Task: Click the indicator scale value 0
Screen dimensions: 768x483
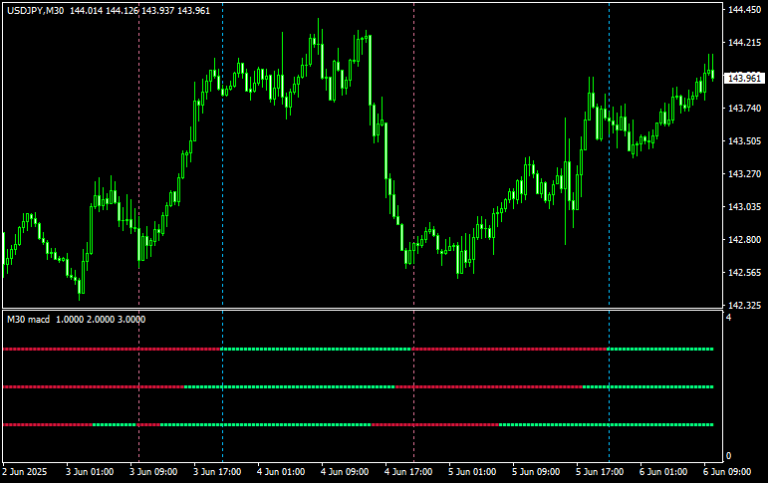Action: 728,456
